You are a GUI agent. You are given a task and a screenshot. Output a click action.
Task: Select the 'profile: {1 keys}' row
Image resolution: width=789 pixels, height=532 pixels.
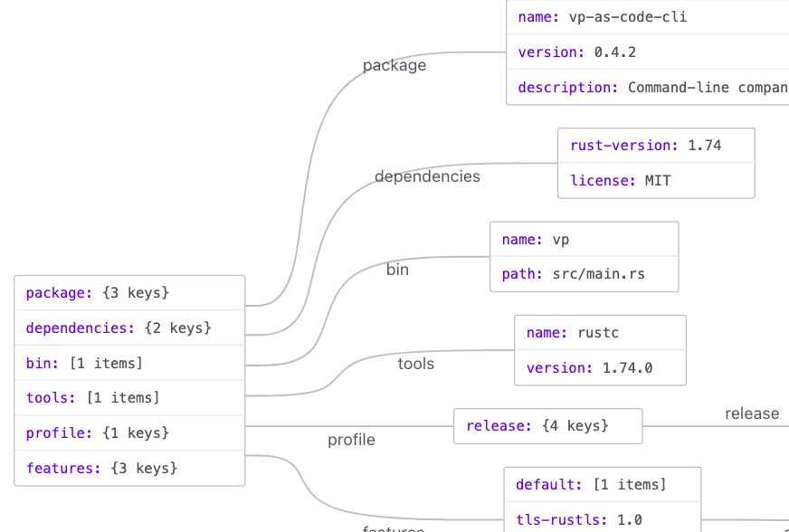[129, 432]
